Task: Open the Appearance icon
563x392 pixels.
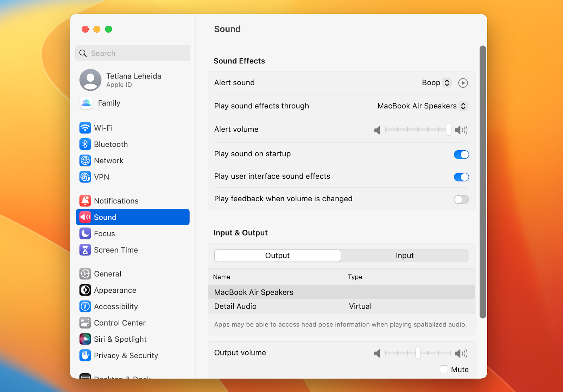Action: click(x=85, y=290)
